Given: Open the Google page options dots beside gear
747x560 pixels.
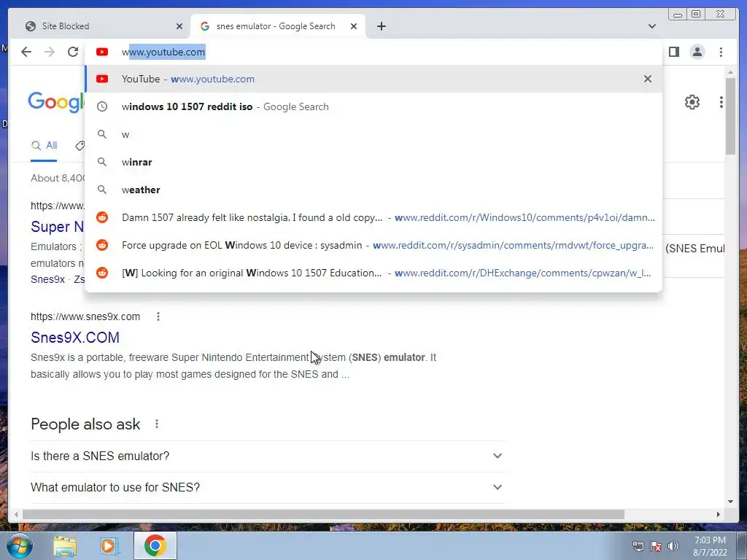Looking at the screenshot, I should [x=721, y=102].
